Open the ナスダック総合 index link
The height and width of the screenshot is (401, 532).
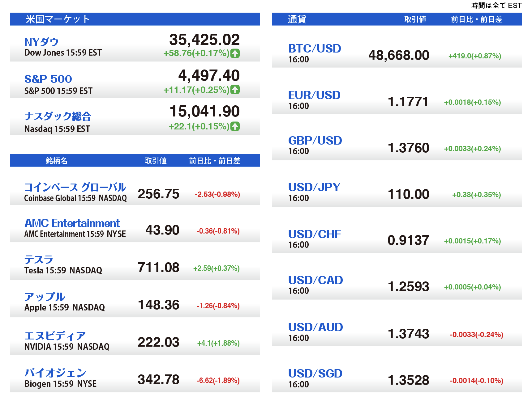58,116
